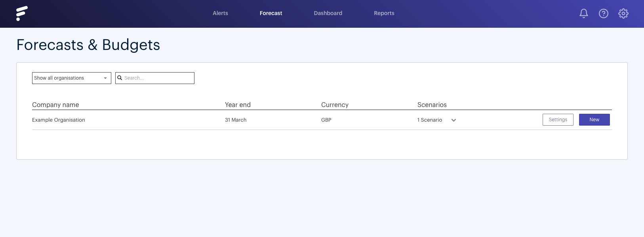Go to the Alerts tab
Viewport: 644px width, 237px height.
220,13
